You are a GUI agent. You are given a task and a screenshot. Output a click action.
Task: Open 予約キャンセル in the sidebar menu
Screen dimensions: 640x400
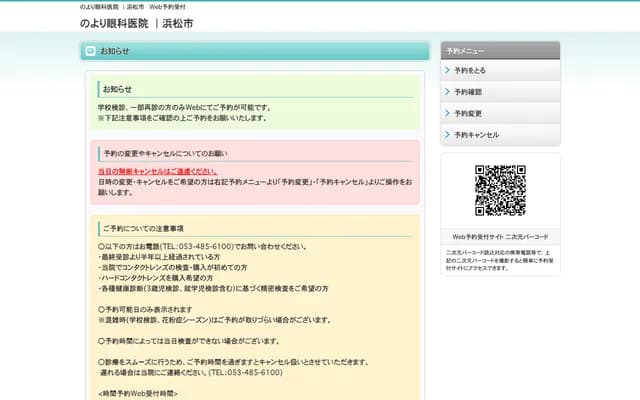[x=476, y=134]
